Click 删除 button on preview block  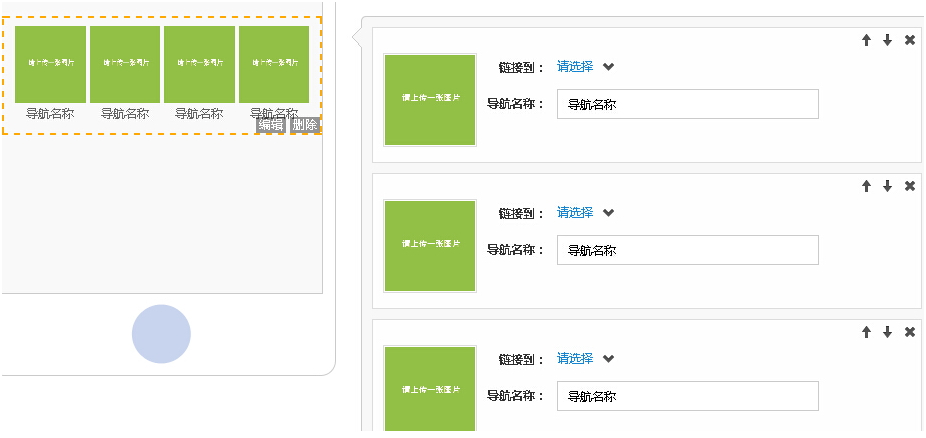tap(305, 125)
